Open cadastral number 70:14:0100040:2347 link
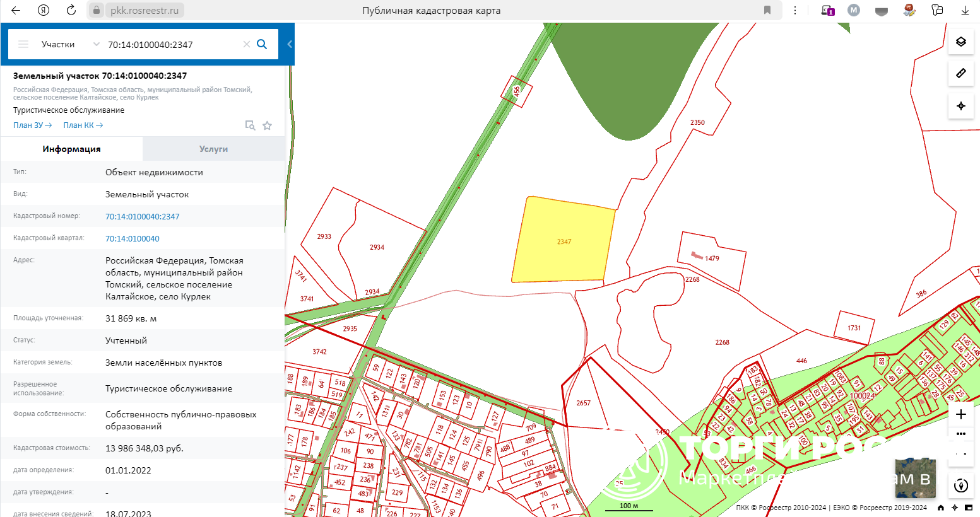 tap(143, 216)
